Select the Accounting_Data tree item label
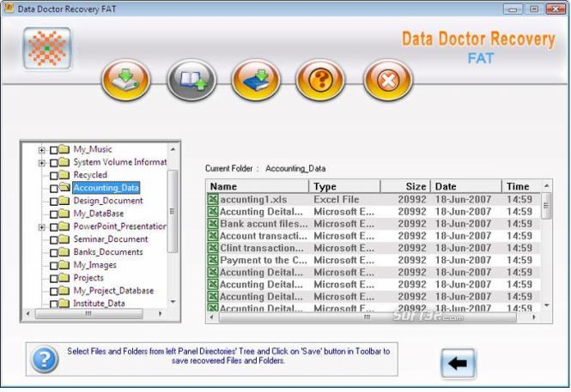 tap(106, 188)
